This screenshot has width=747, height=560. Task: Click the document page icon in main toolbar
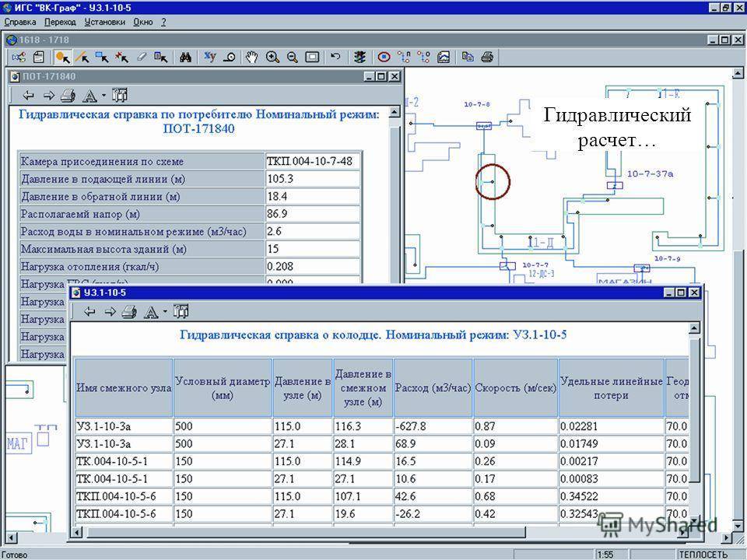39,57
